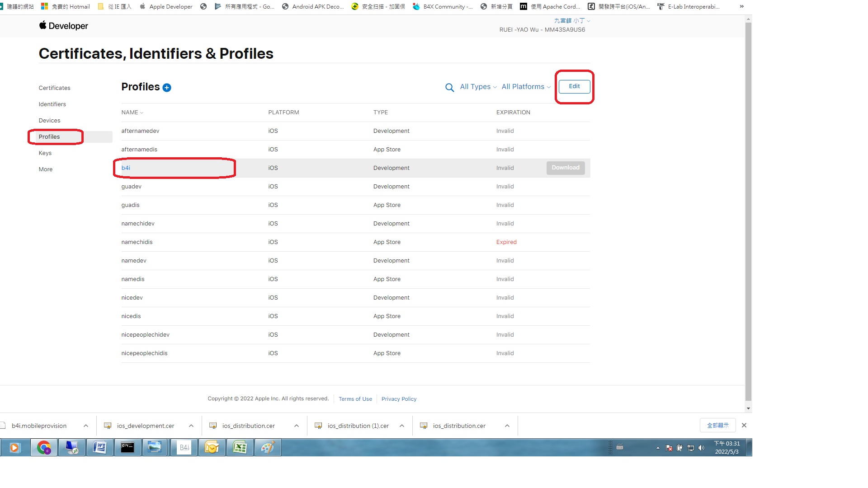Open Chrome from the taskbar

(x=44, y=447)
